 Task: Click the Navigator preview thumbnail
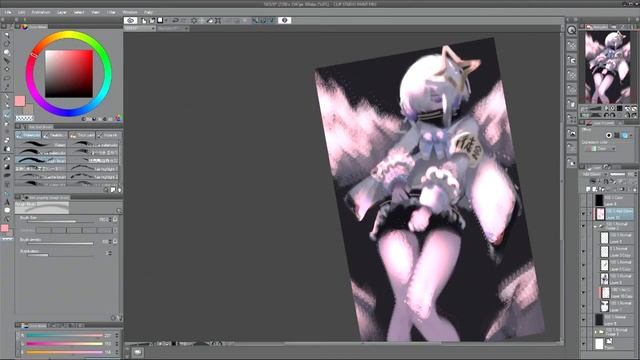tap(607, 67)
